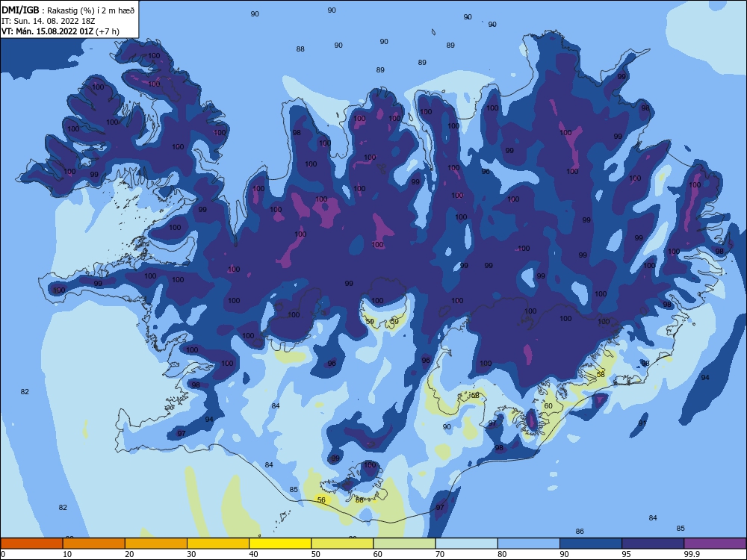The image size is (747, 560).
Task: Click the 'Rakastig (%) í 2 m hæð' label
Action: [91, 10]
